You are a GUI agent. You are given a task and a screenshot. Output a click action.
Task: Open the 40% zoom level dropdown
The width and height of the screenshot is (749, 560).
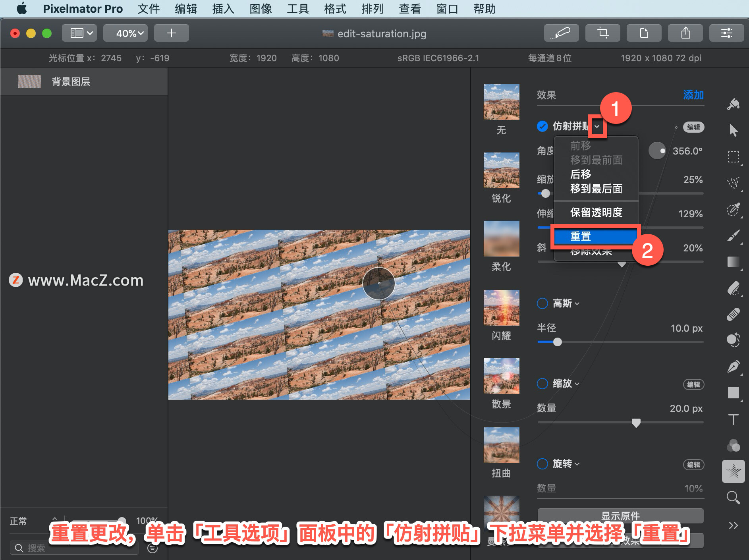pos(125,33)
